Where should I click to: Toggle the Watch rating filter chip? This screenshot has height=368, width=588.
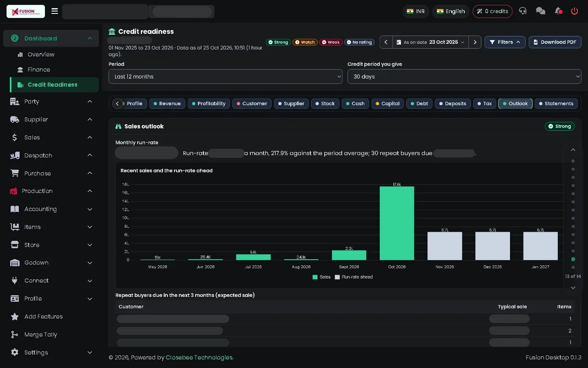305,42
